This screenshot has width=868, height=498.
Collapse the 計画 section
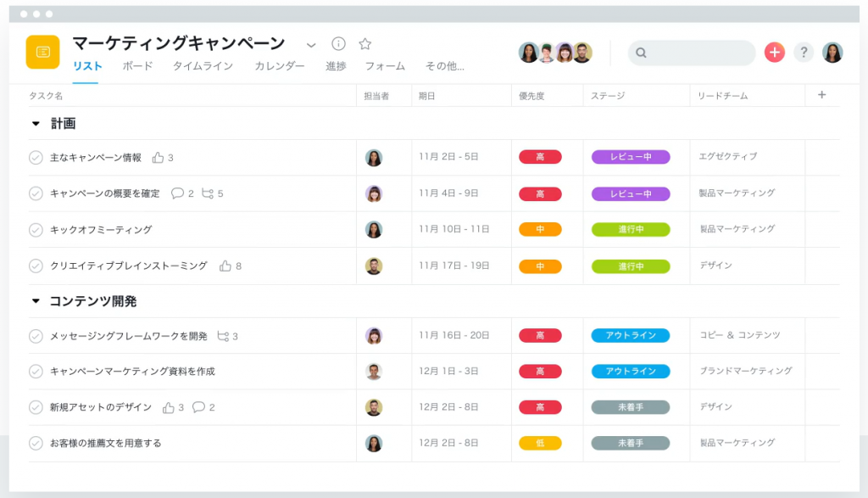click(x=36, y=124)
